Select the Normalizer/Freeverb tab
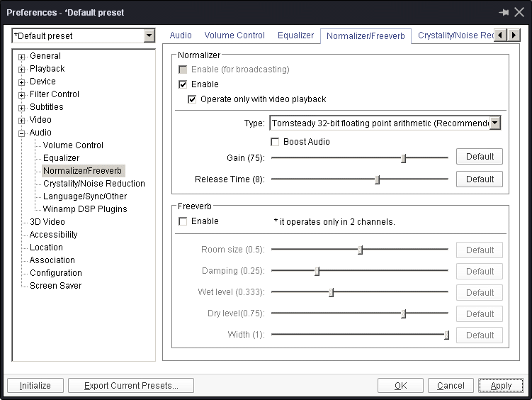Screen dimensions: 532x400 coord(366,36)
